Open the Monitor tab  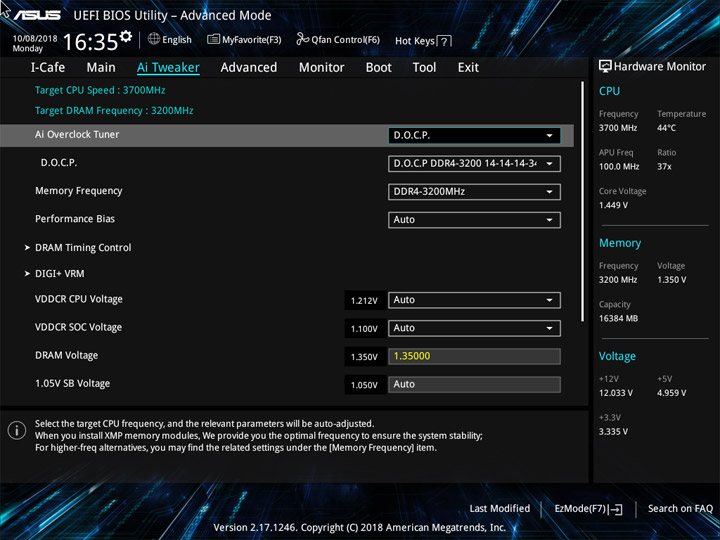tap(321, 68)
